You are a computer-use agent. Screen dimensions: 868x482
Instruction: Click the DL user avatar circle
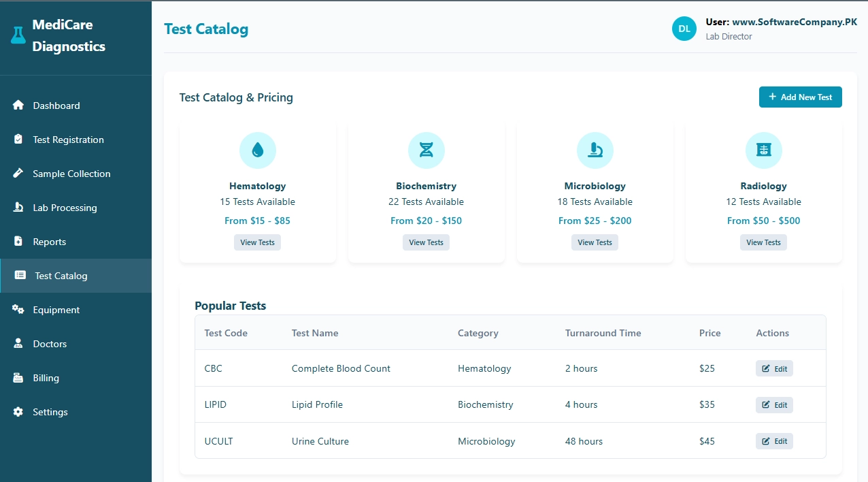(x=684, y=29)
